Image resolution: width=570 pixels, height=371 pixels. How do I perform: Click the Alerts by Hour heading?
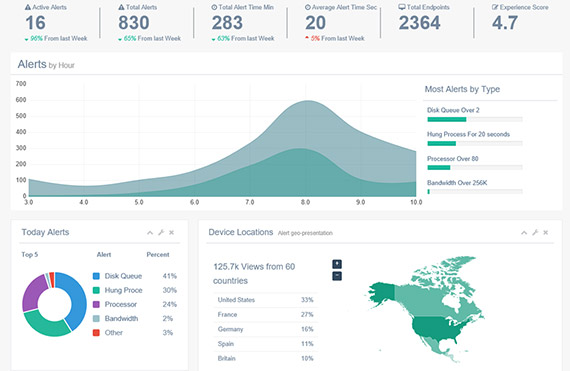pos(46,65)
